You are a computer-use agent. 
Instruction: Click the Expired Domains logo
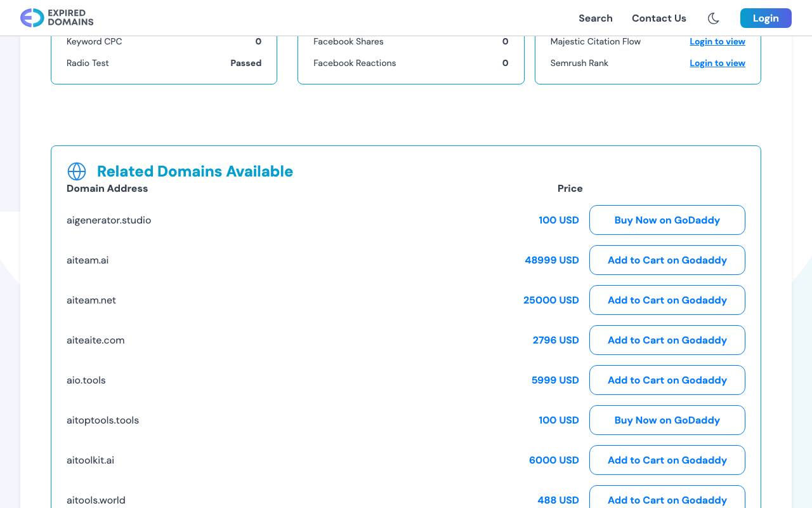(57, 18)
